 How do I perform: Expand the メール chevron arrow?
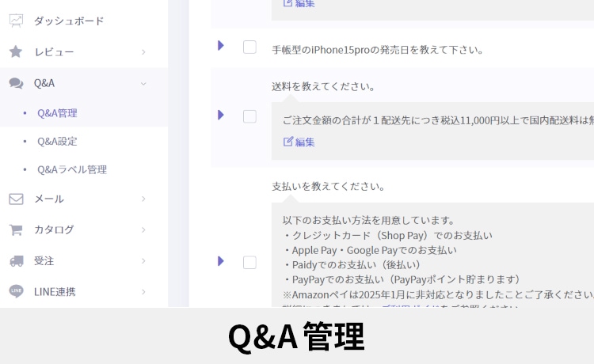tap(143, 199)
